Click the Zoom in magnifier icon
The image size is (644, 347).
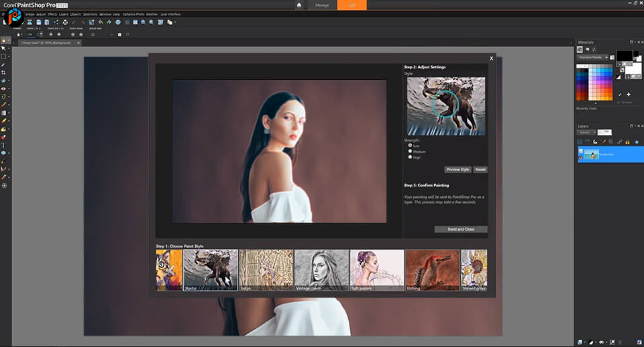[x=152, y=22]
